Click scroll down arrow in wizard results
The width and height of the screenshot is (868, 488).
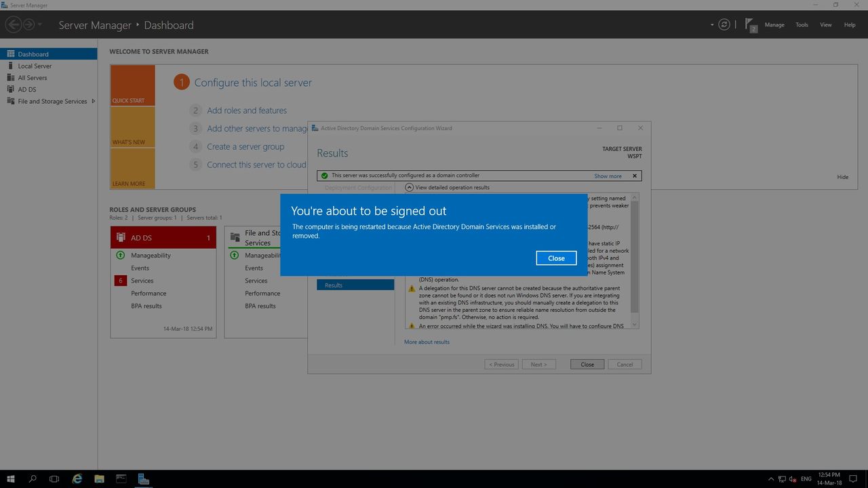click(635, 325)
